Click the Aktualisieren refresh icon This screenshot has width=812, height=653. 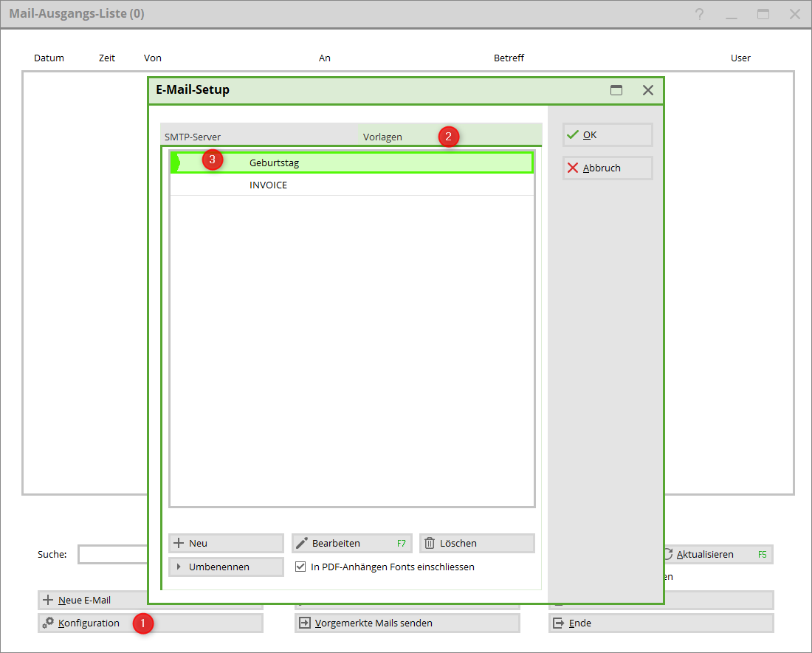668,554
